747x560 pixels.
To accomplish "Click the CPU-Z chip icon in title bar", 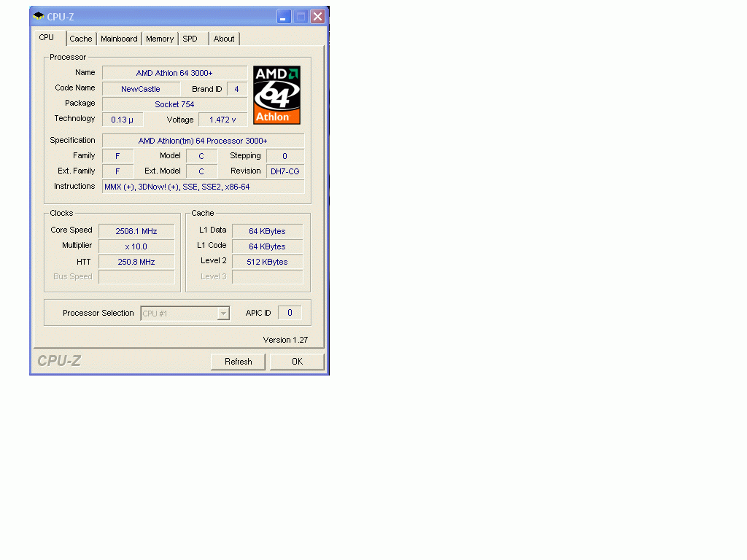I will click(39, 16).
